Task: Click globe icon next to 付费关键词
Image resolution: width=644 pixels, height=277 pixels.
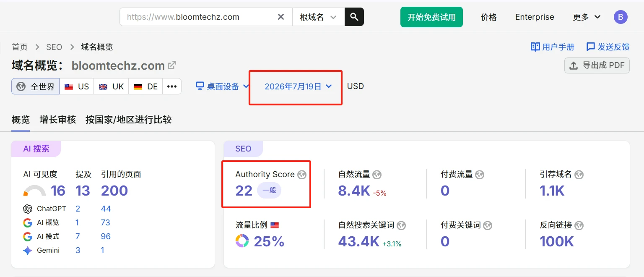Action: click(x=488, y=225)
